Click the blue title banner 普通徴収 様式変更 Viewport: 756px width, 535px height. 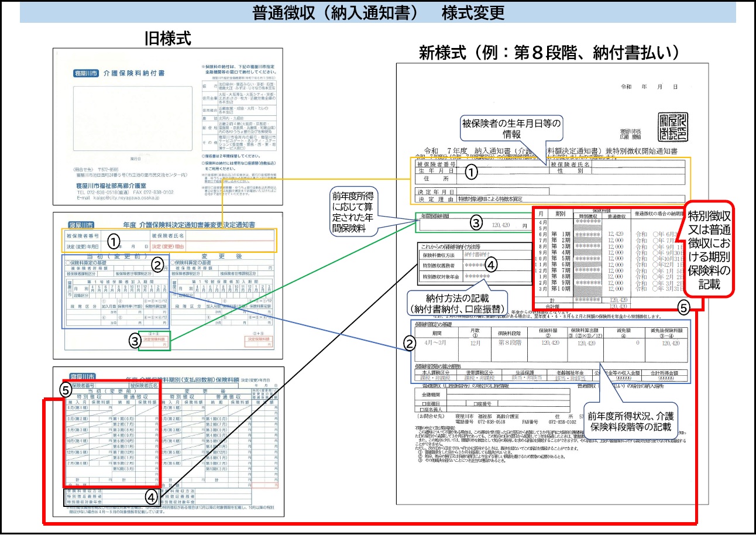(x=378, y=12)
